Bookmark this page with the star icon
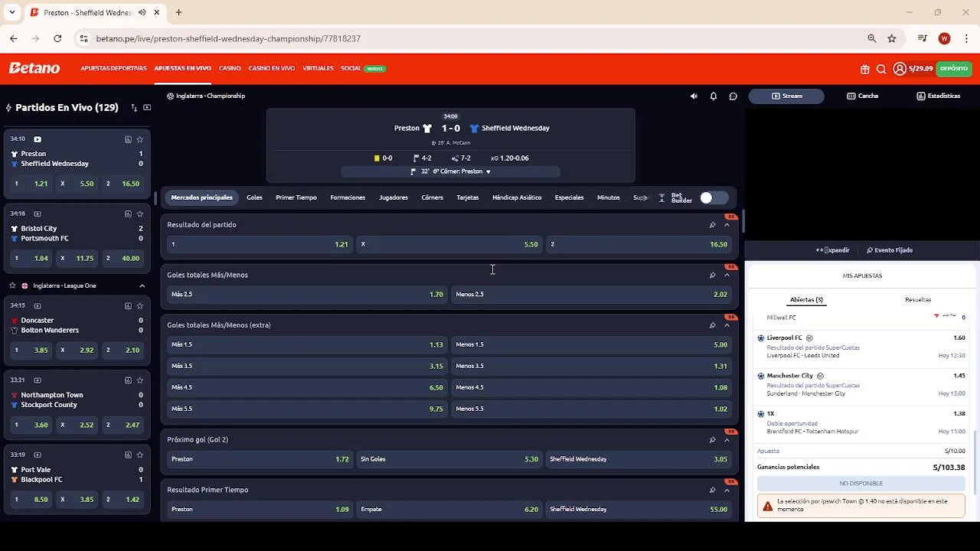980x551 pixels. [x=892, y=38]
